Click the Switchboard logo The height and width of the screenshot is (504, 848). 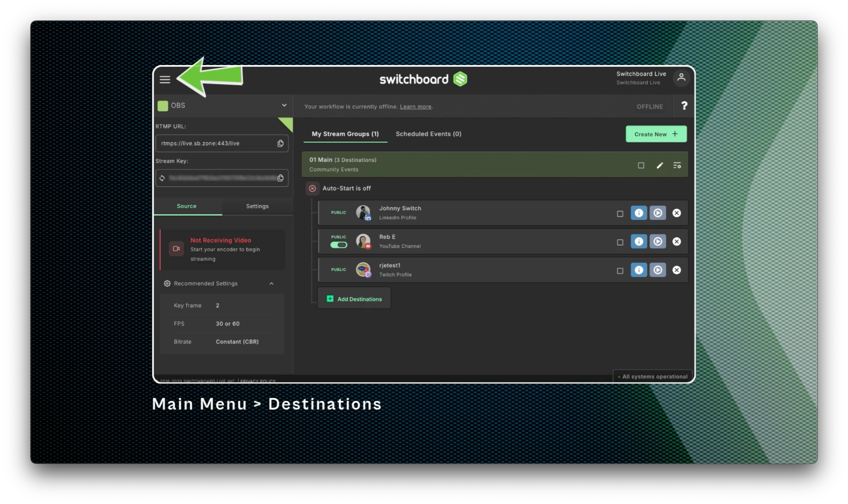pyautogui.click(x=423, y=79)
